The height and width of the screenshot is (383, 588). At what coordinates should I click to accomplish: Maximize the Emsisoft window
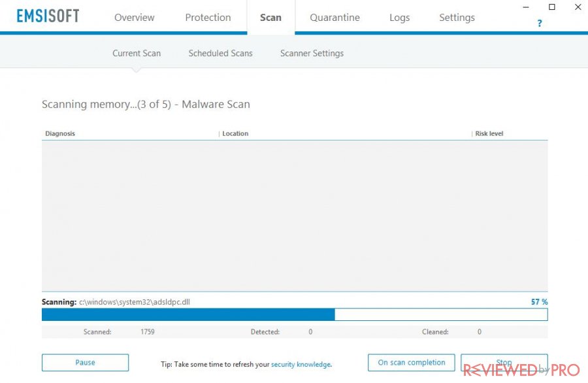(x=552, y=7)
